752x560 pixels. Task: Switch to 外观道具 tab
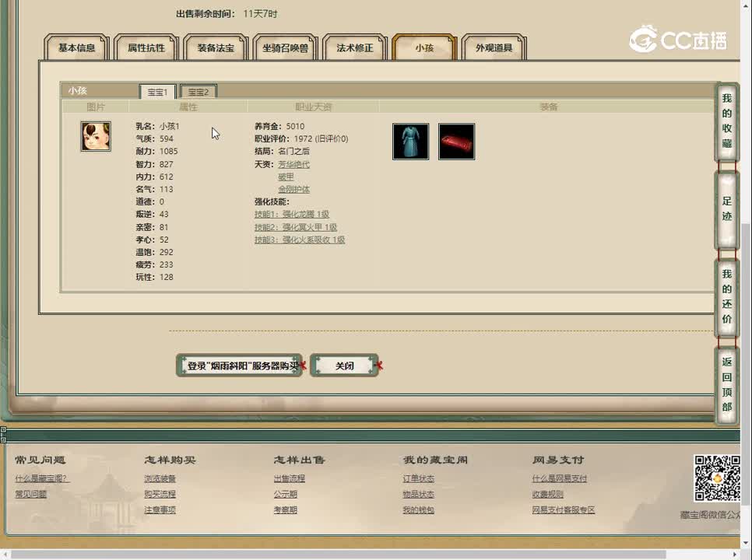[x=494, y=47]
